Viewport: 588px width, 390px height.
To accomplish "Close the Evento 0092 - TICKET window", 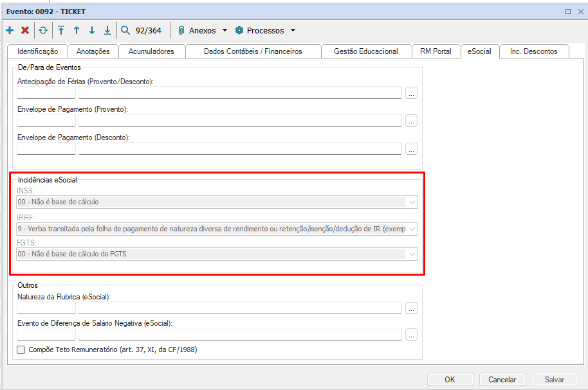I will (x=581, y=12).
